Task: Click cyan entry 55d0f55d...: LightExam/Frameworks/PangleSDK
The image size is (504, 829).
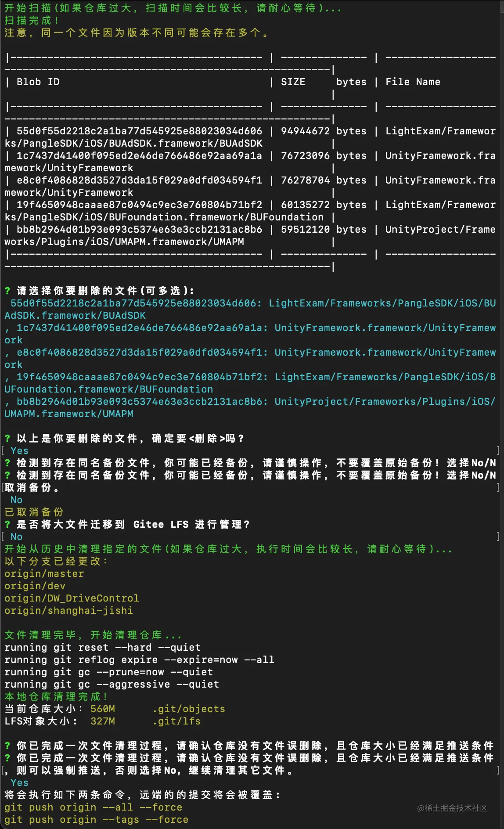Action: tap(250, 309)
